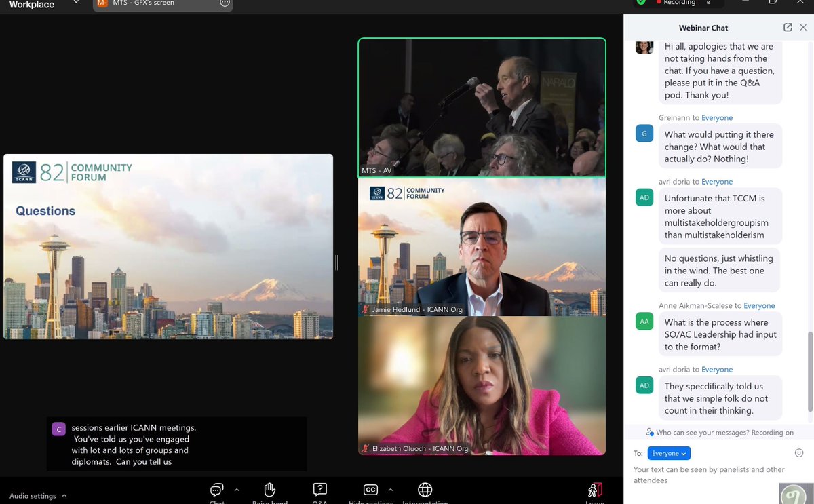The image size is (814, 504).
Task: Pop out the Webinar Chat panel
Action: [788, 28]
